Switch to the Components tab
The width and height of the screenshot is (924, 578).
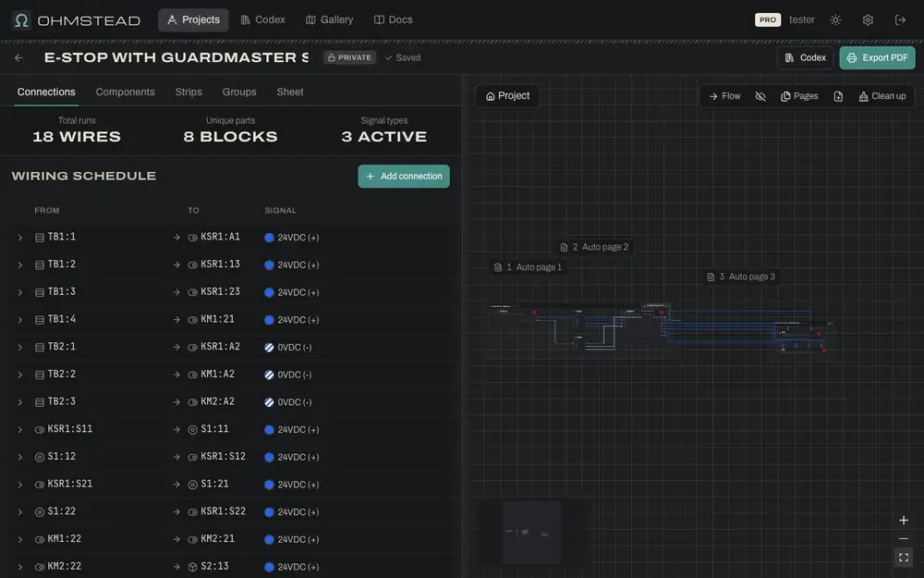125,92
